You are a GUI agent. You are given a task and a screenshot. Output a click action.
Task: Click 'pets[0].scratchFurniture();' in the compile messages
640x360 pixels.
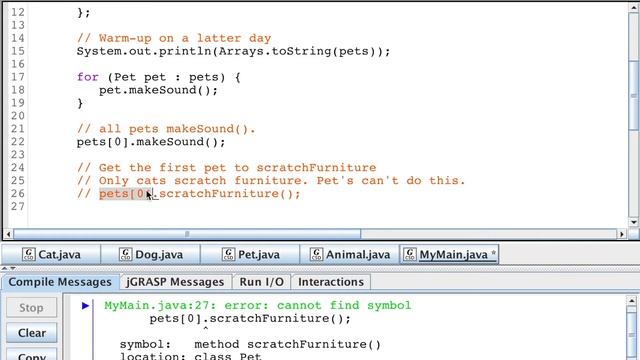click(x=250, y=318)
